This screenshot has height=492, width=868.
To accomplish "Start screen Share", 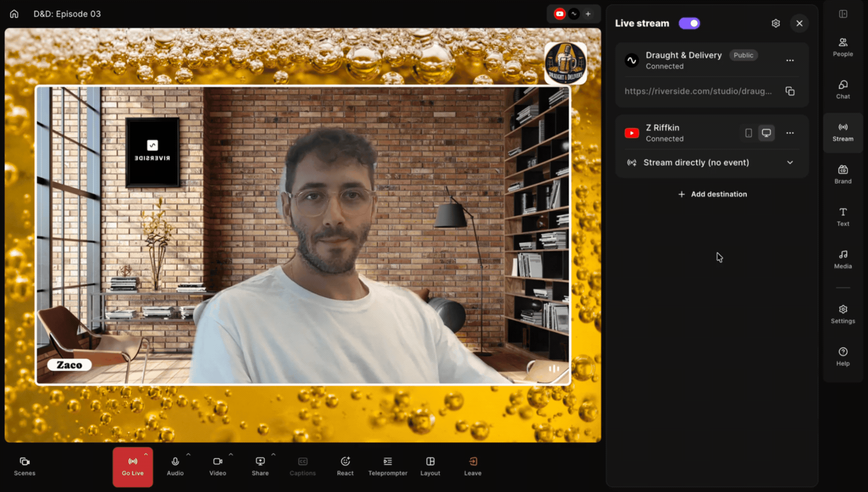I will point(260,466).
